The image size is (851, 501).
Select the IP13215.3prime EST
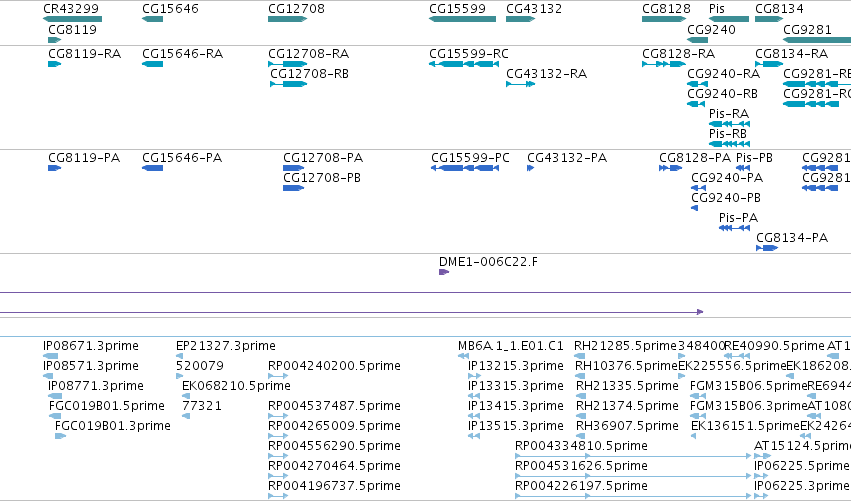[x=474, y=376]
